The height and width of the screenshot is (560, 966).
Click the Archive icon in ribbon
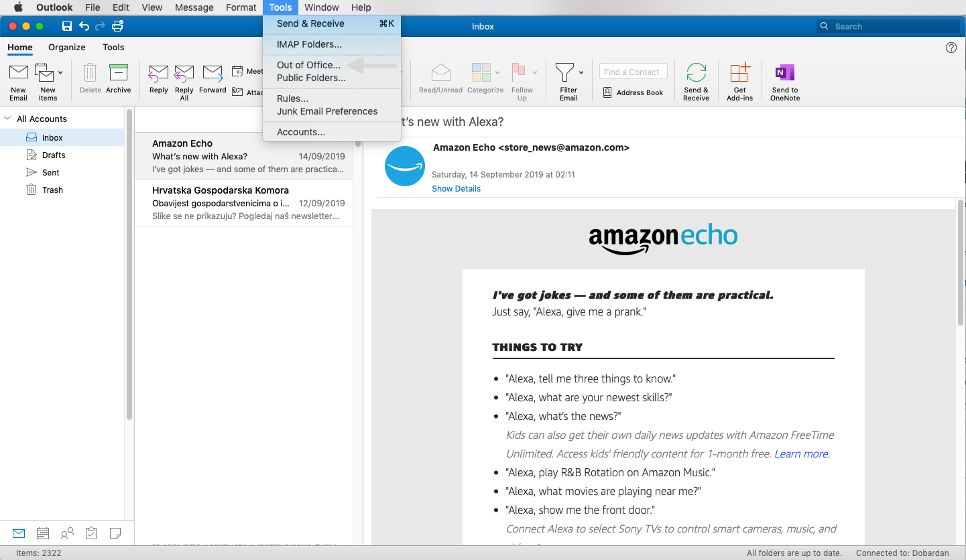118,72
